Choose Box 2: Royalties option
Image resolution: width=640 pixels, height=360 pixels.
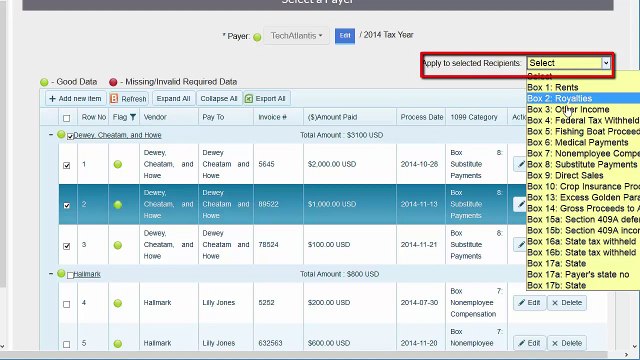583,98
